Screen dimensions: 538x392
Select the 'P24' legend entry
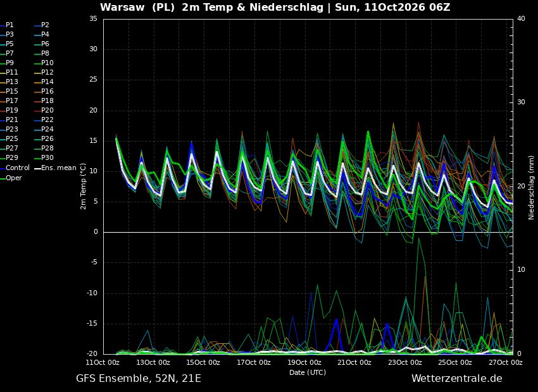[x=44, y=129]
